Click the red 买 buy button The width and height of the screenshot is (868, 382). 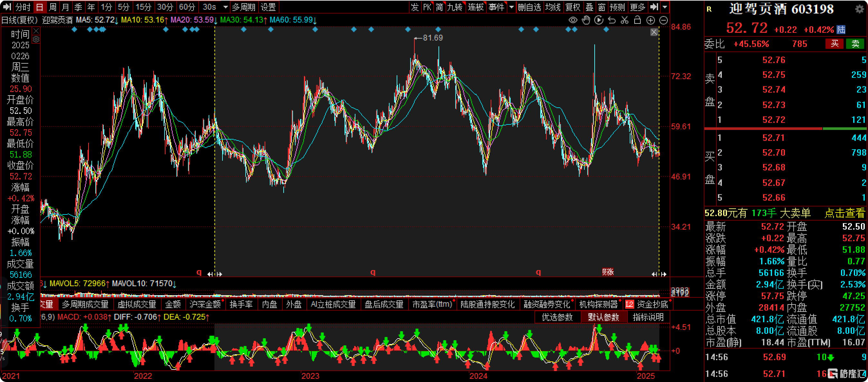[x=835, y=44]
